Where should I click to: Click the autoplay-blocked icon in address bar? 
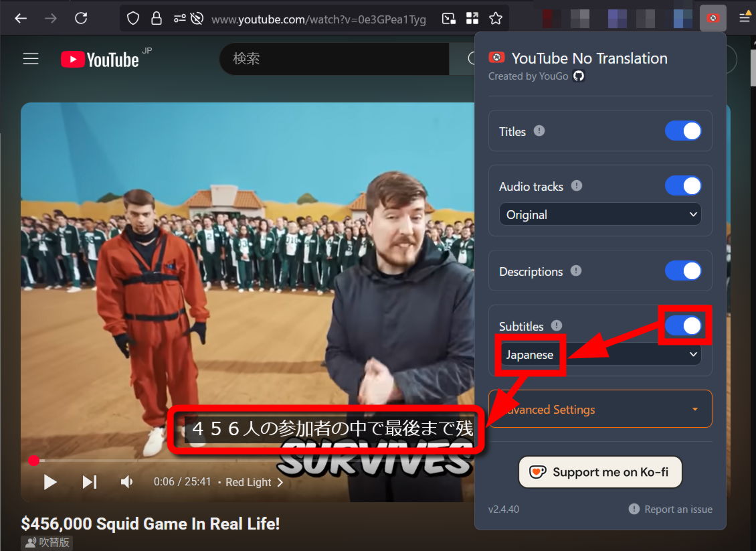click(197, 19)
